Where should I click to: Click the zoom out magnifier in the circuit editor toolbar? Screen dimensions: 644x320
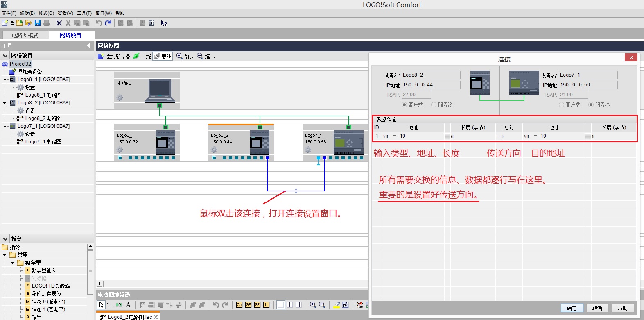tap(322, 305)
